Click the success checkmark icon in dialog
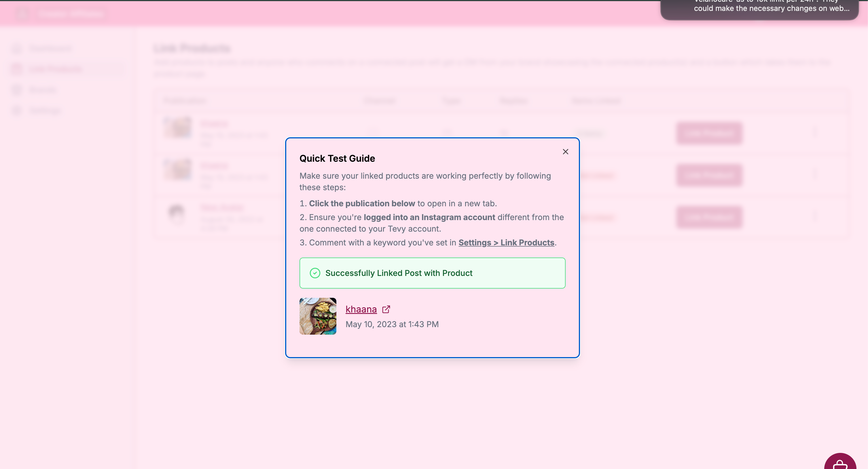Screen dimensions: 868x469 (x=315, y=272)
